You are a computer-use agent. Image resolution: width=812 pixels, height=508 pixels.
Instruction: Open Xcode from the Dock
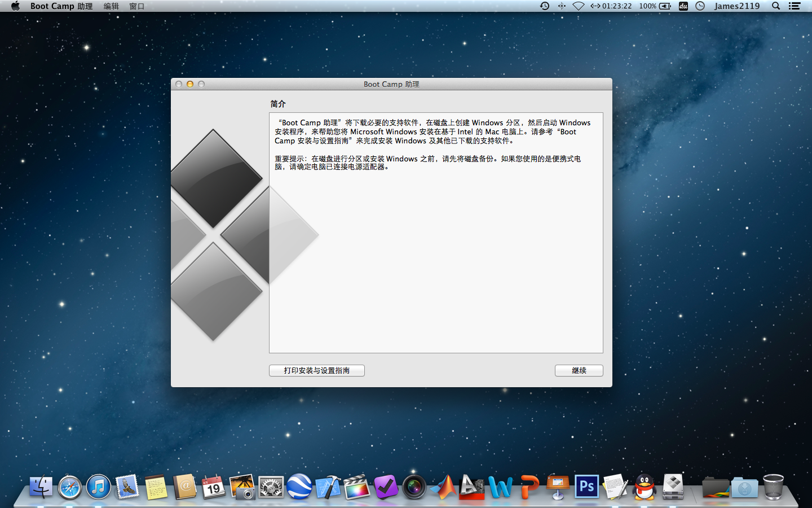tap(328, 487)
